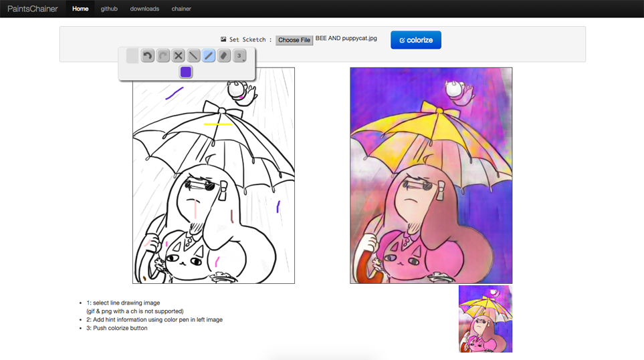Open the chainer nav link
Image resolution: width=644 pixels, height=360 pixels.
tap(181, 9)
